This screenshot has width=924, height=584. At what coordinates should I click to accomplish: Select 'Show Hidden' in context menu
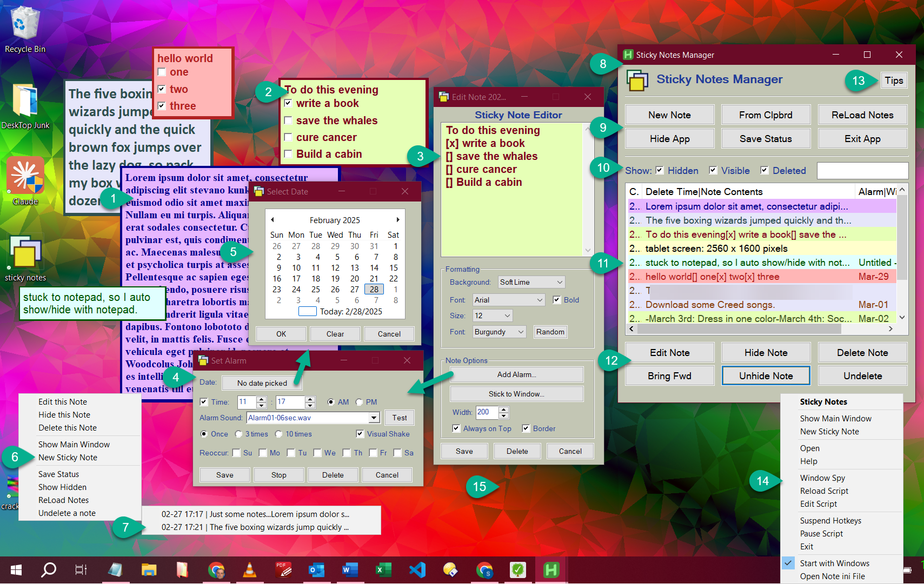(x=62, y=487)
